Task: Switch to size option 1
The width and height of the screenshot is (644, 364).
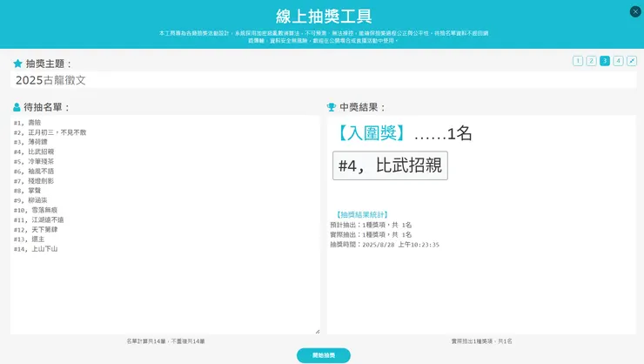Action: 578,61
